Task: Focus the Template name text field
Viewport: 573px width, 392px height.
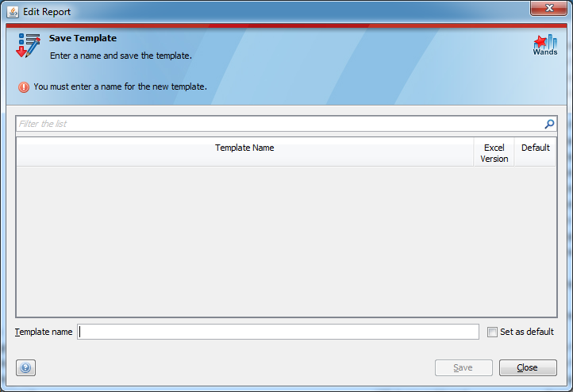Action: [x=278, y=332]
